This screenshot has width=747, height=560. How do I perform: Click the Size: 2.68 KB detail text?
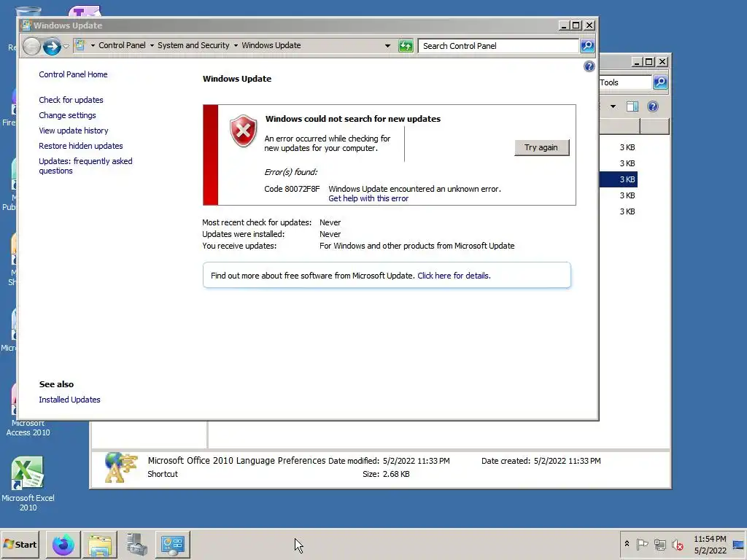386,474
